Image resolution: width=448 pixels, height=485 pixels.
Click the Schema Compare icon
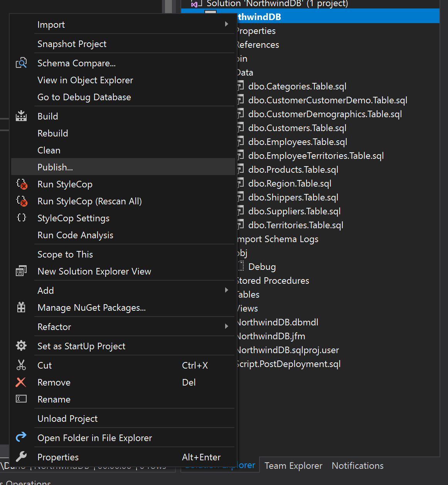tap(21, 63)
